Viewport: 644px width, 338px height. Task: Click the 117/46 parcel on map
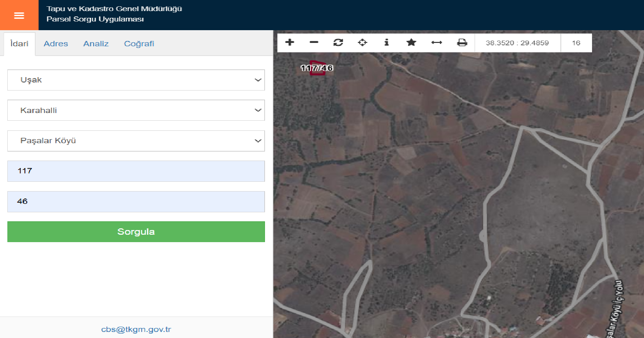(317, 68)
